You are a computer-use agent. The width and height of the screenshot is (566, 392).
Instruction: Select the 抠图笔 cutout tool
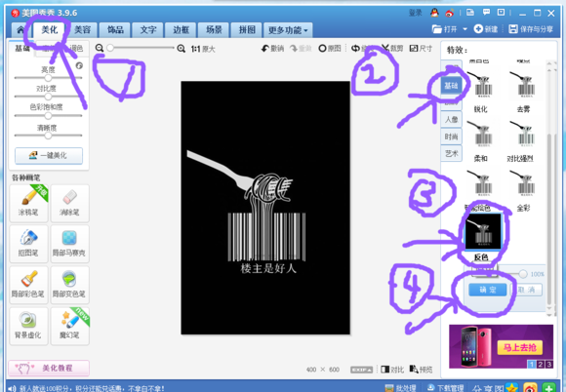tap(28, 244)
